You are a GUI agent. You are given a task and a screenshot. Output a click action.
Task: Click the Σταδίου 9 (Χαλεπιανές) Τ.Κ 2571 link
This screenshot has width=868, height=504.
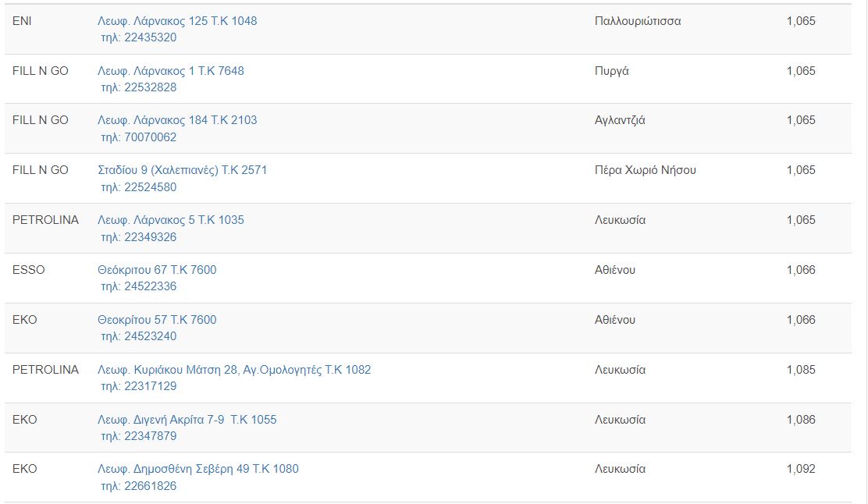(182, 170)
